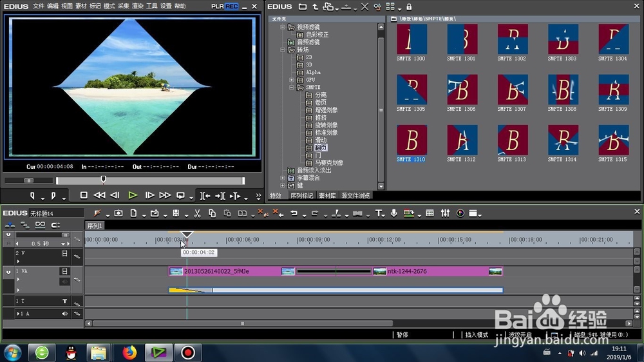
Task: Open voice-over microphone tool
Action: tap(394, 213)
